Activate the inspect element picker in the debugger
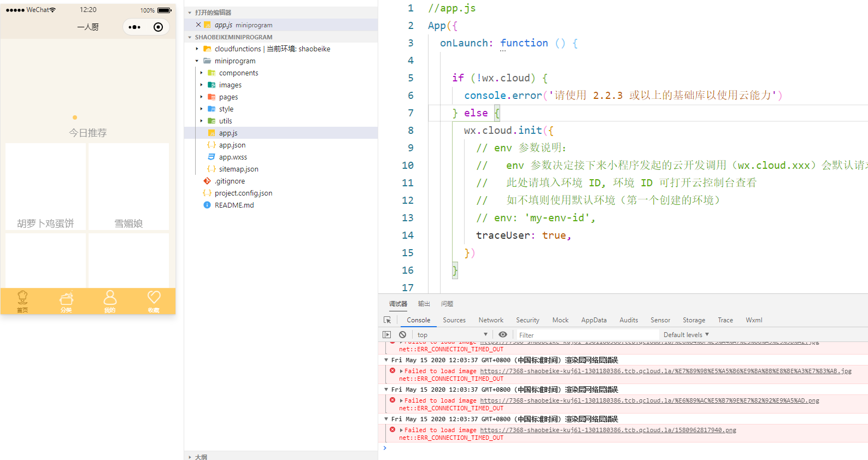The image size is (868, 460). point(388,320)
